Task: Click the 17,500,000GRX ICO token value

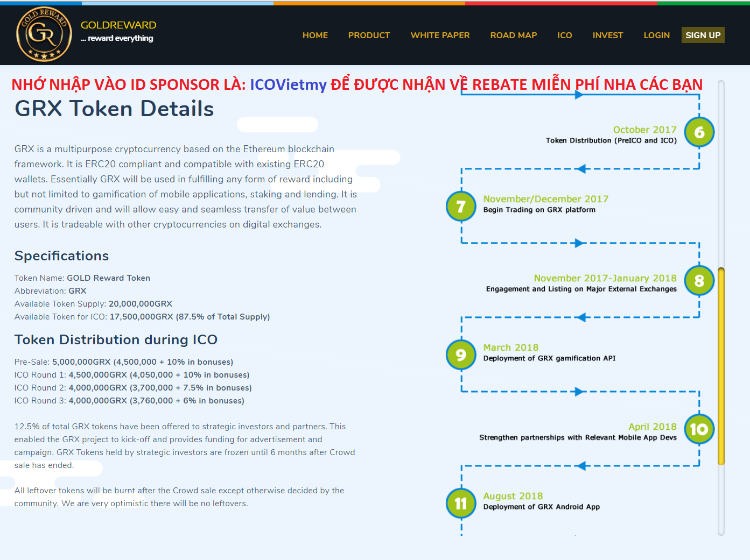Action: point(190,317)
